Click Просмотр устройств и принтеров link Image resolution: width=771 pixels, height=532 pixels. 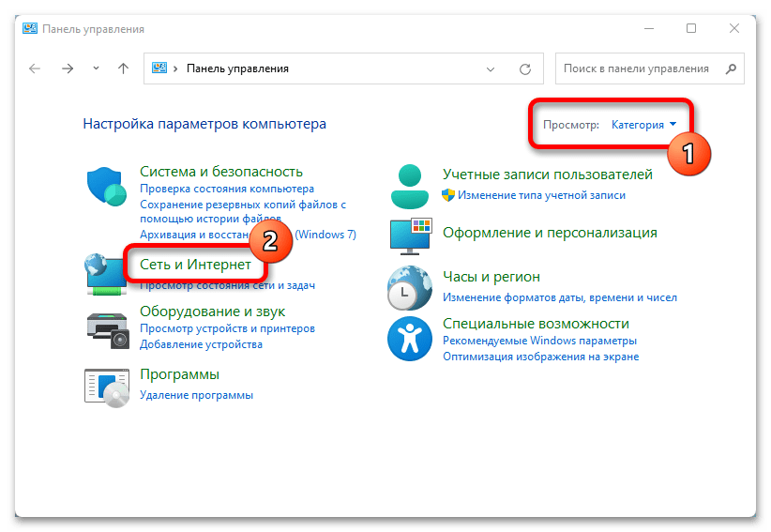(x=227, y=328)
